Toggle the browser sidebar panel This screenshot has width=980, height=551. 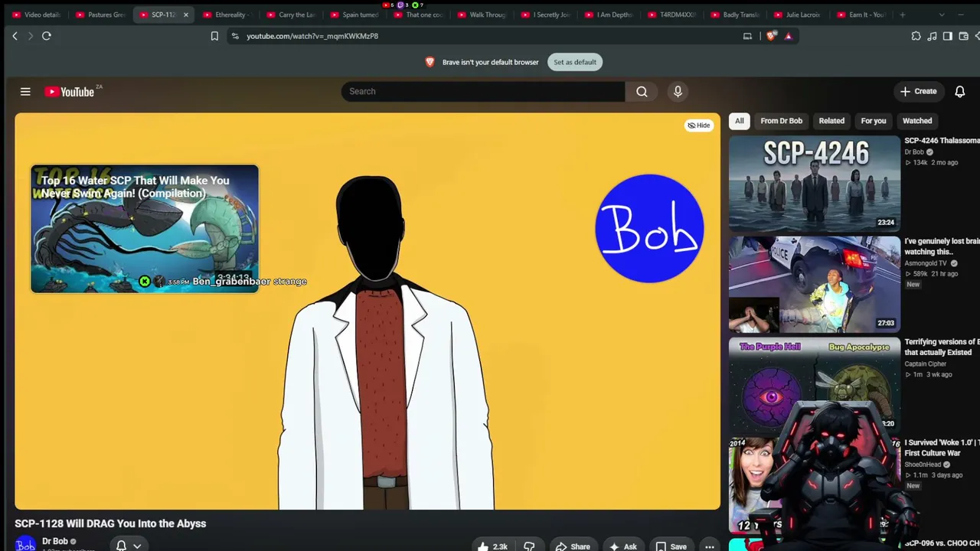947,36
